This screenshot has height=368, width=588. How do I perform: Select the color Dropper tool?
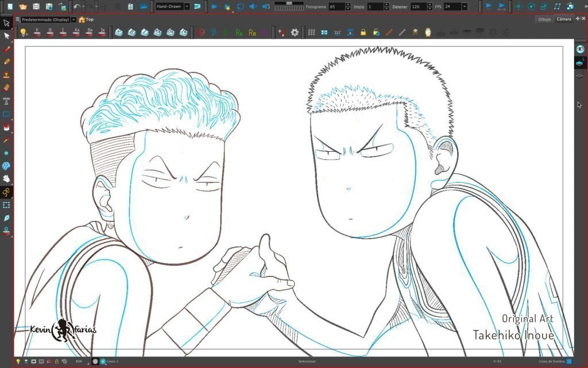(6, 140)
